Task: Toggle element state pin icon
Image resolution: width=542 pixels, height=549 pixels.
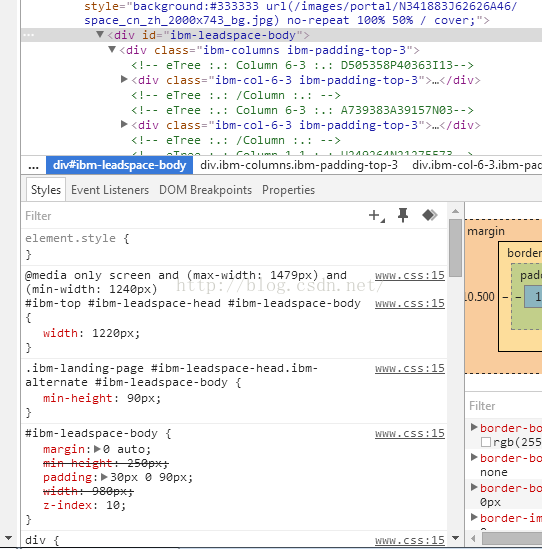Action: [403, 215]
